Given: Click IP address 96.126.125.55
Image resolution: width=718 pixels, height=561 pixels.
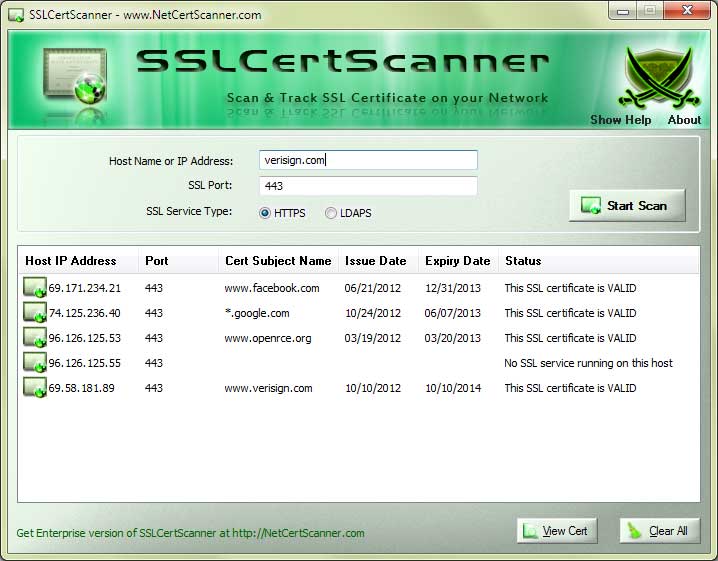Looking at the screenshot, I should [85, 363].
